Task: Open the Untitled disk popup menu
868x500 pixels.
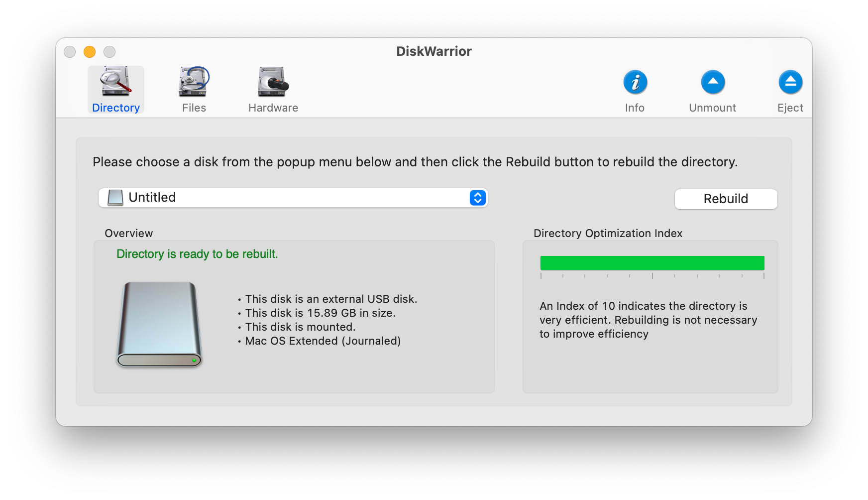Action: pos(293,198)
